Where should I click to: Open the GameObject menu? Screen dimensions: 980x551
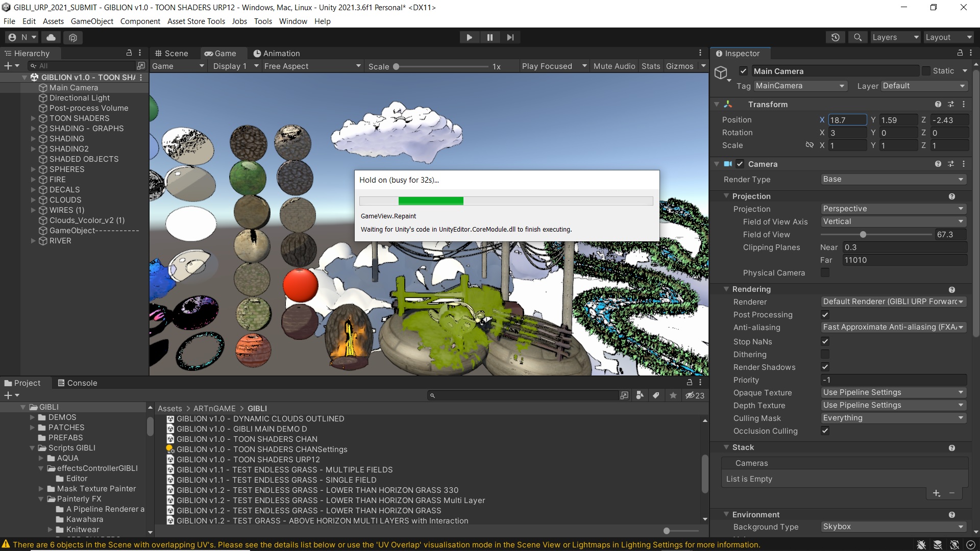[92, 21]
